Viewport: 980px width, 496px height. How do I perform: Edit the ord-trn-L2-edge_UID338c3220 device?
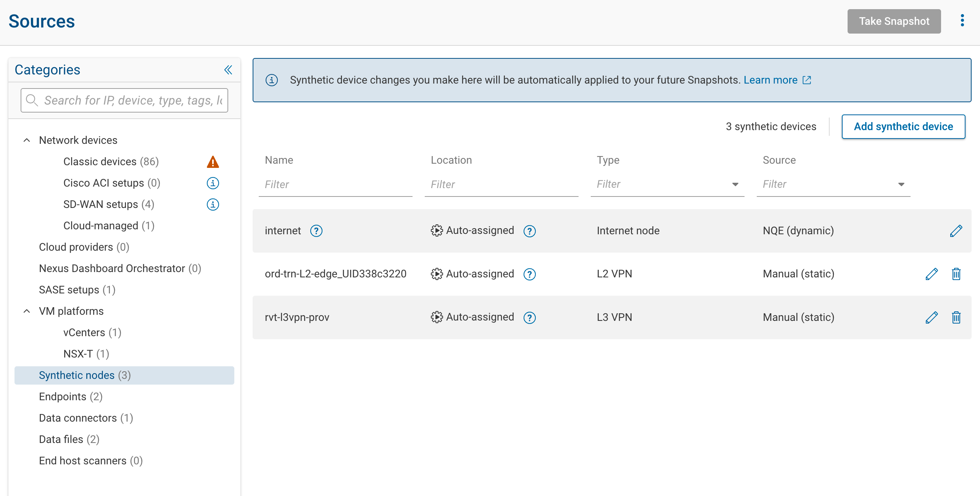tap(932, 274)
